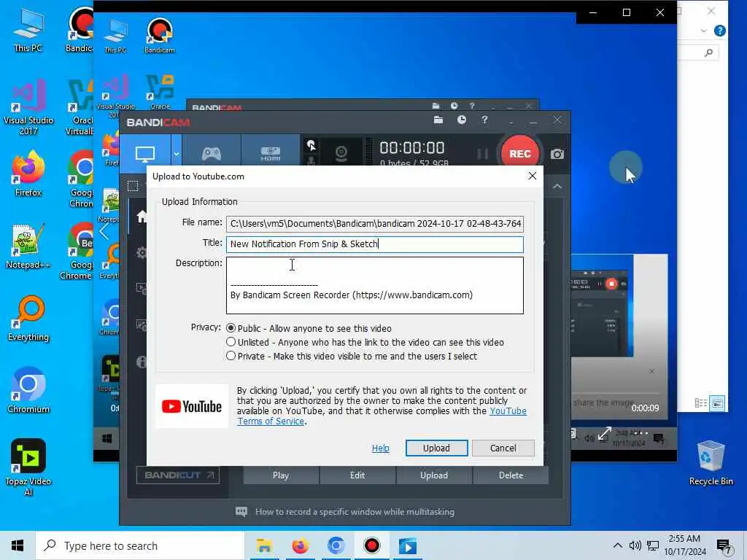
Task: Open Firefox from the taskbar
Action: coord(300,545)
